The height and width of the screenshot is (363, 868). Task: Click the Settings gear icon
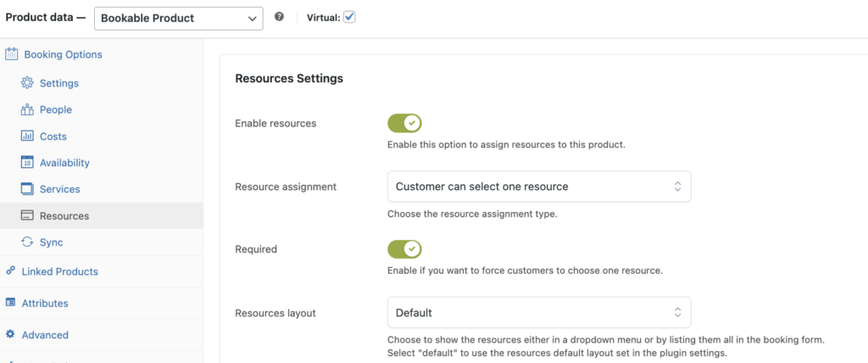(27, 83)
